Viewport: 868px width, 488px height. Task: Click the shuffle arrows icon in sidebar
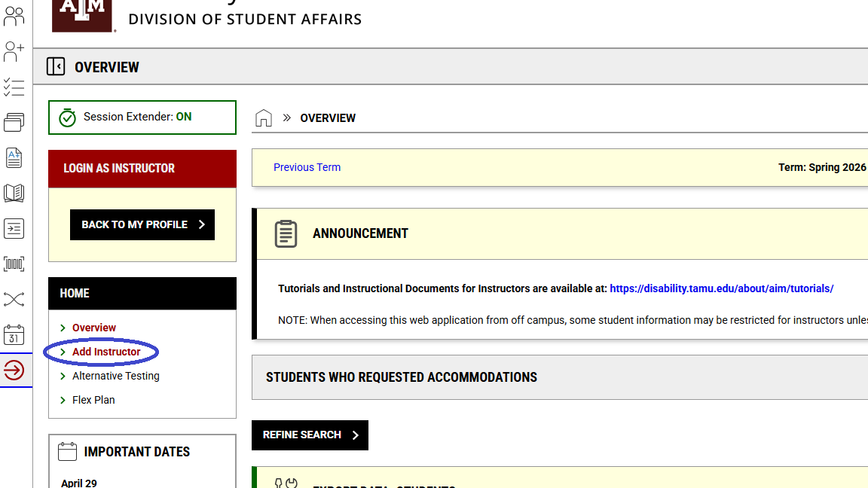click(x=14, y=300)
